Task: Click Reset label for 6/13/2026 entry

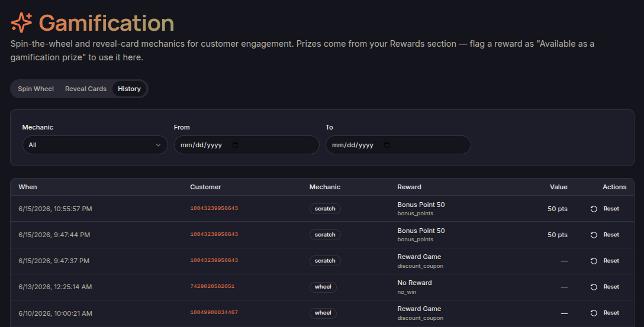Action: pos(611,287)
